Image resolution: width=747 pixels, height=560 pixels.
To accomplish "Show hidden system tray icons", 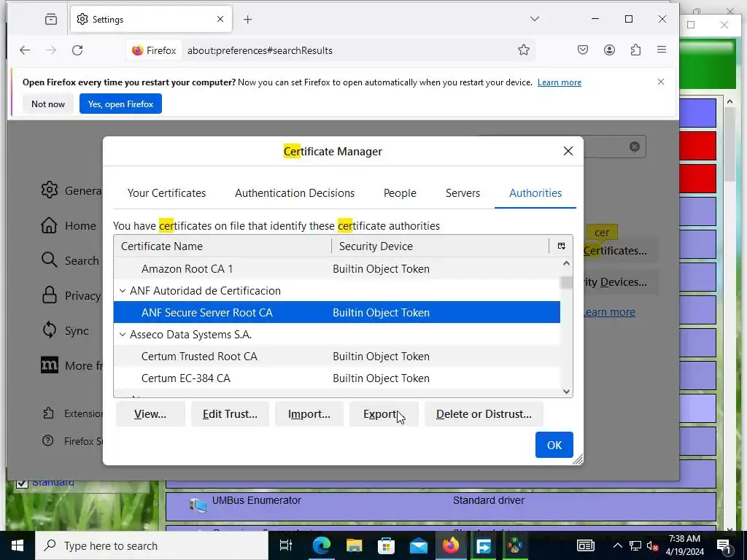I will pos(617,545).
